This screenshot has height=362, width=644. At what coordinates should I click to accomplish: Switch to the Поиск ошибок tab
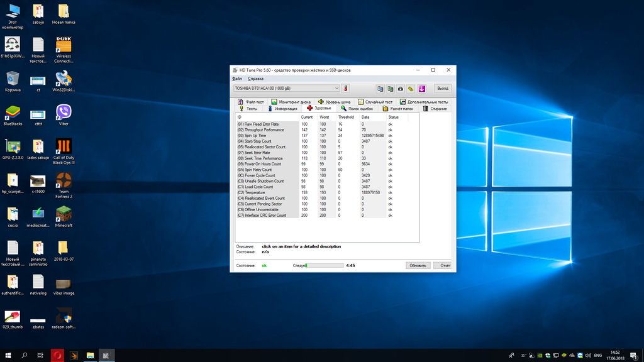click(x=357, y=109)
